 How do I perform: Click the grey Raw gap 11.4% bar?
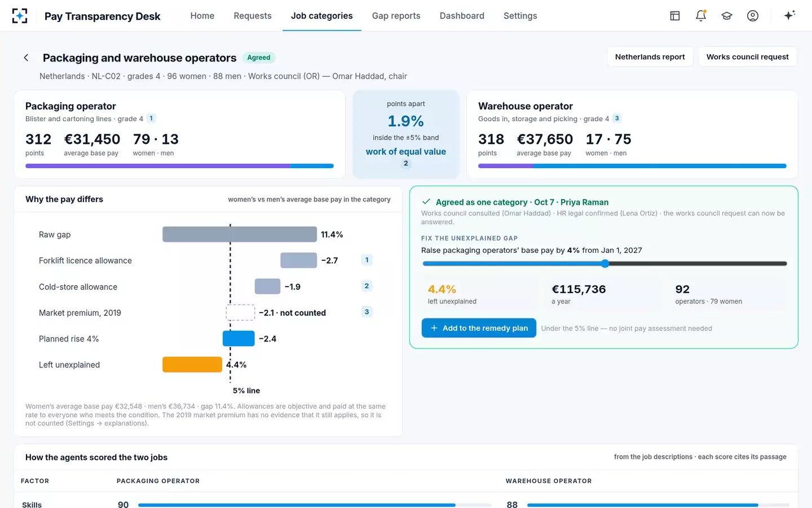click(240, 234)
